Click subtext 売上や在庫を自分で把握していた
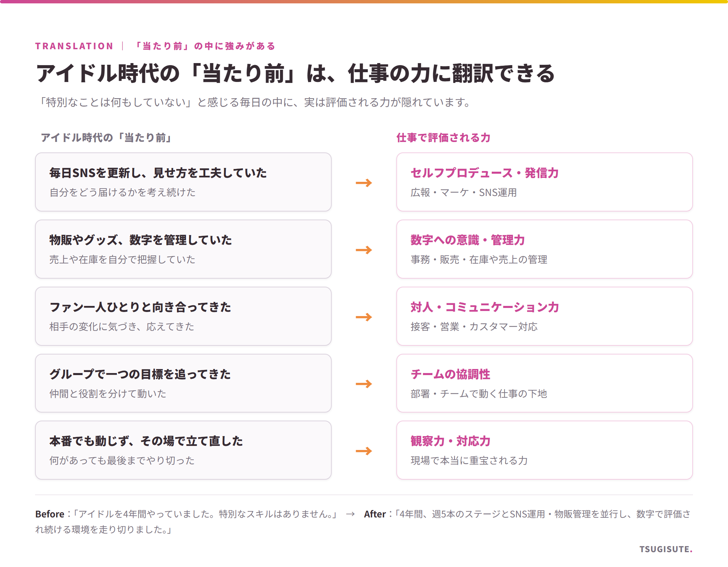Screen dimensions: 728x567 click(122, 259)
